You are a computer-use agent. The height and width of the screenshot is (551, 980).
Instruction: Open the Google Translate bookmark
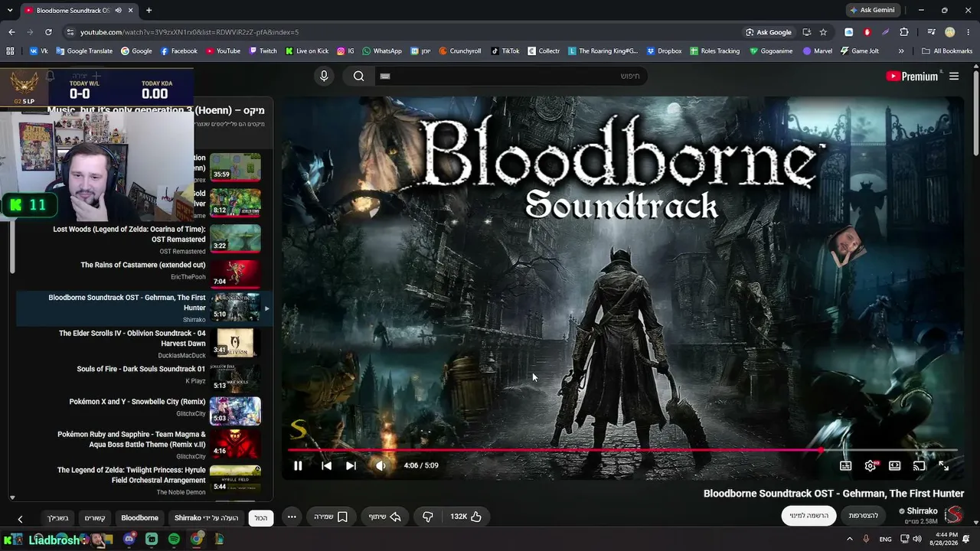click(83, 51)
